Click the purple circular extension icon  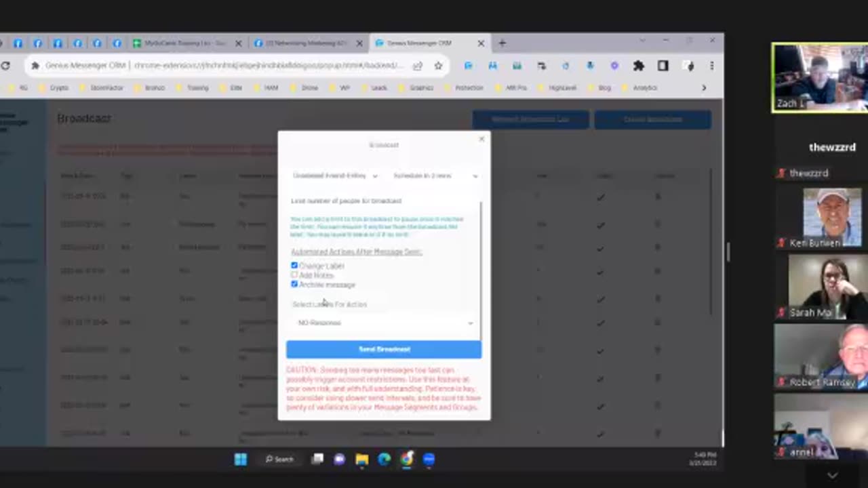614,66
